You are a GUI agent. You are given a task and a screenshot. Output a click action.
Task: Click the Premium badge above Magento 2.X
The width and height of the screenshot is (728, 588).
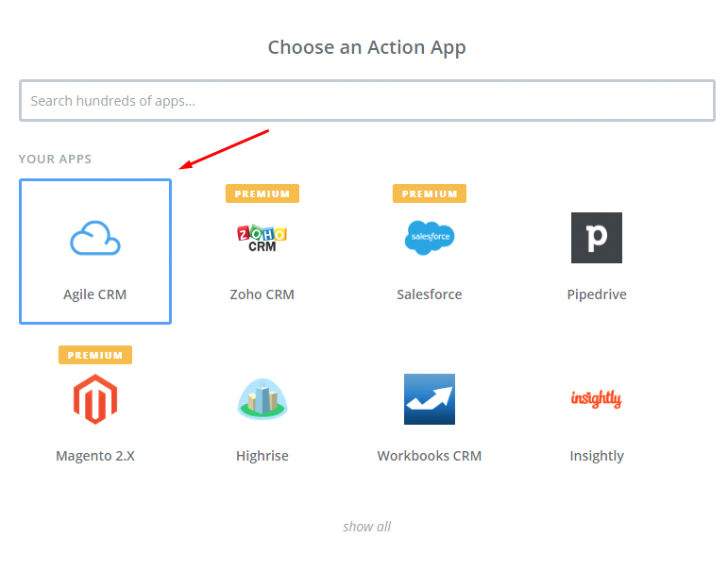[x=95, y=355]
